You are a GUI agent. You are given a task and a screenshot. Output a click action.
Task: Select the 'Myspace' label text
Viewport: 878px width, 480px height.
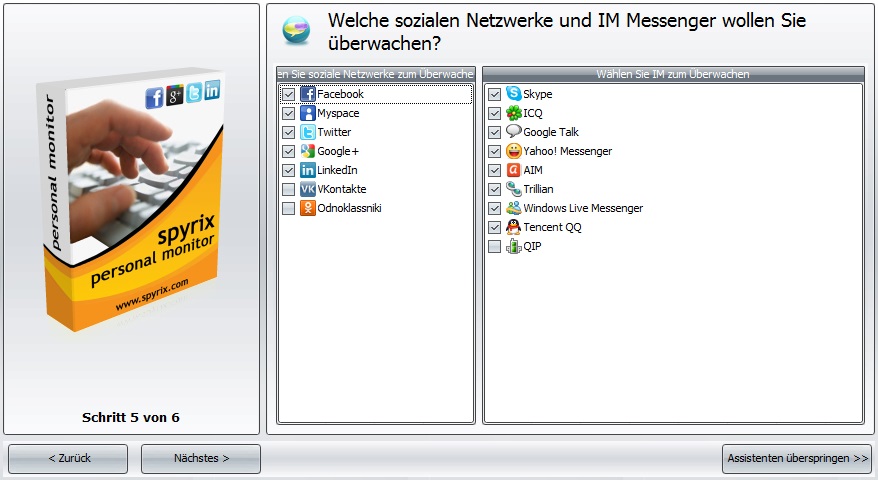click(338, 113)
